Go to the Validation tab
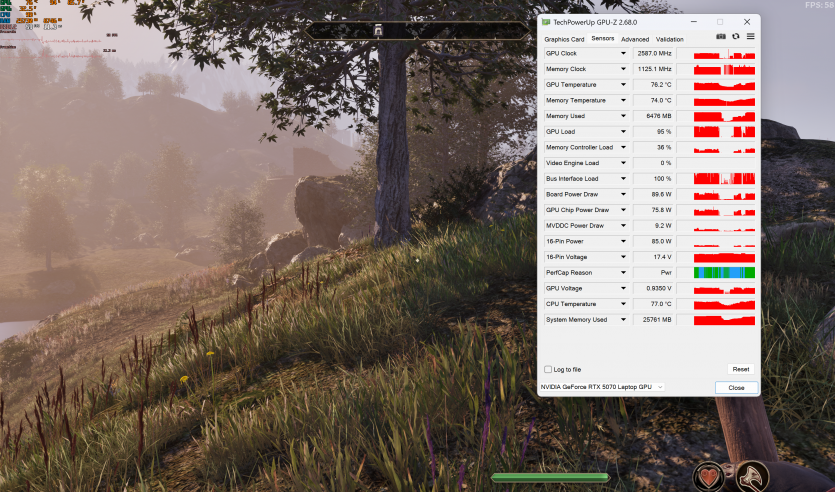This screenshot has width=835, height=492. pyautogui.click(x=669, y=39)
